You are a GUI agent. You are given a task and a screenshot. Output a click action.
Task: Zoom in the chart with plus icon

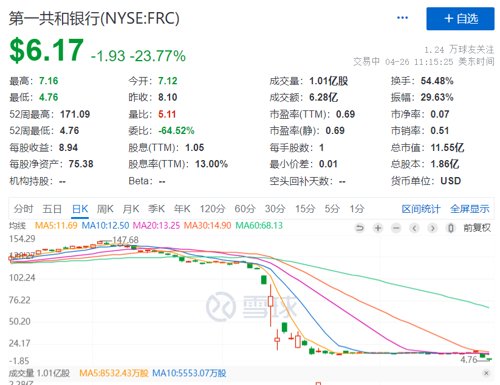pyautogui.click(x=378, y=228)
